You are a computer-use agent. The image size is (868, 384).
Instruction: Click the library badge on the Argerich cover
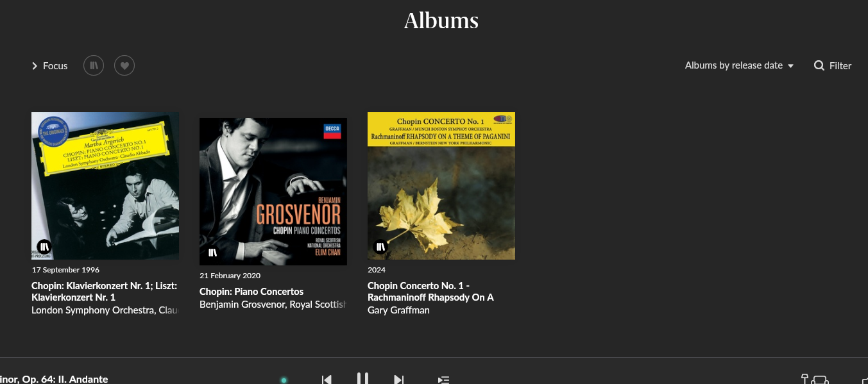pos(44,246)
